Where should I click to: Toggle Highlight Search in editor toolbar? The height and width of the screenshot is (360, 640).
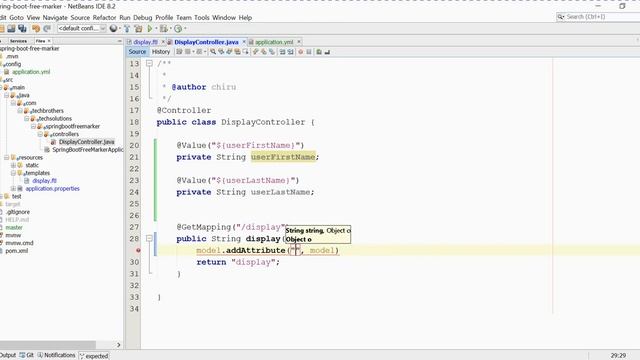(x=238, y=52)
